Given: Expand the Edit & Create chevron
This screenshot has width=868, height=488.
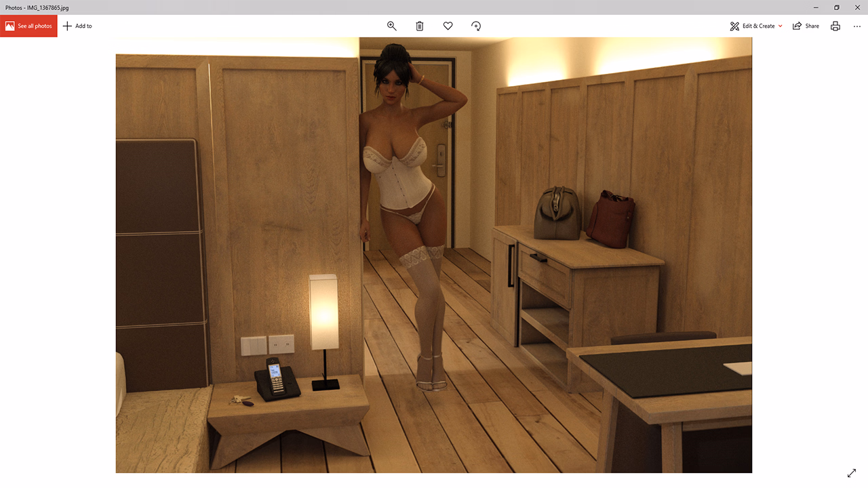Looking at the screenshot, I should click(781, 26).
